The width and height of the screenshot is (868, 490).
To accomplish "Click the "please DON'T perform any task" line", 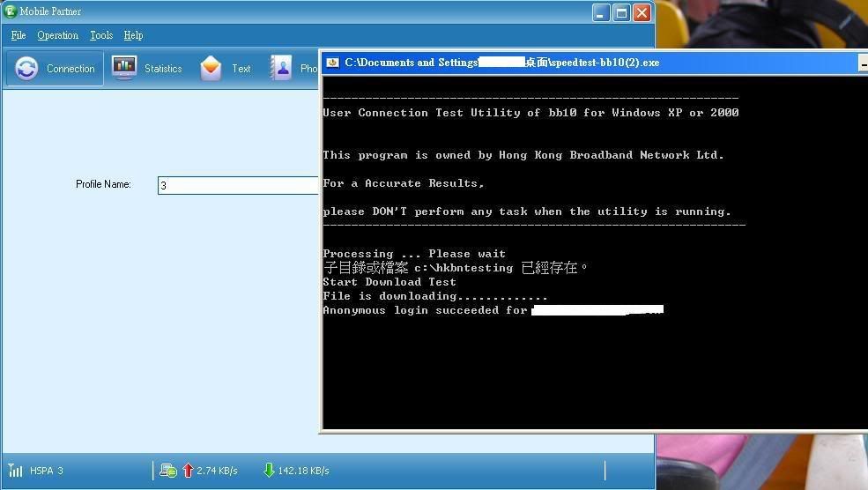I will pyautogui.click(x=527, y=212).
